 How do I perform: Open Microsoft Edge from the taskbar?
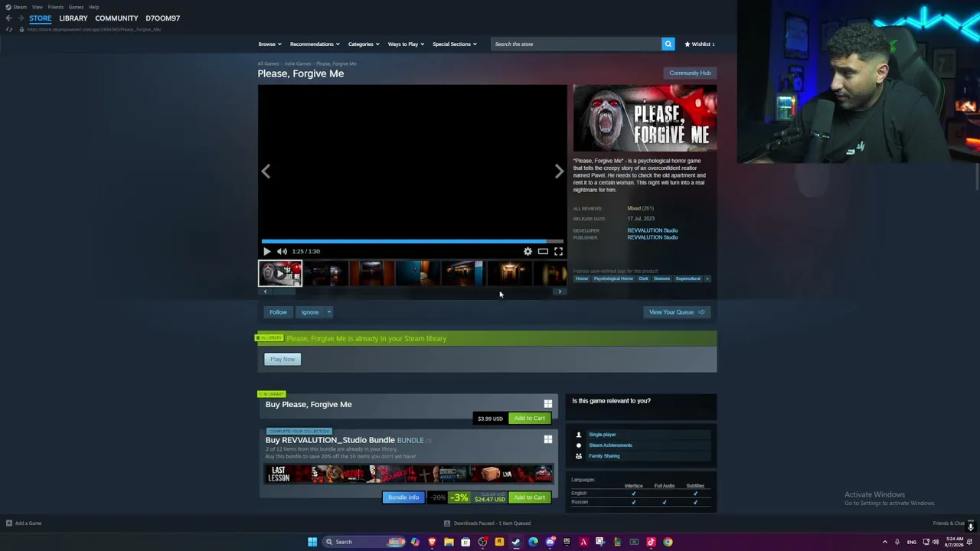[533, 542]
